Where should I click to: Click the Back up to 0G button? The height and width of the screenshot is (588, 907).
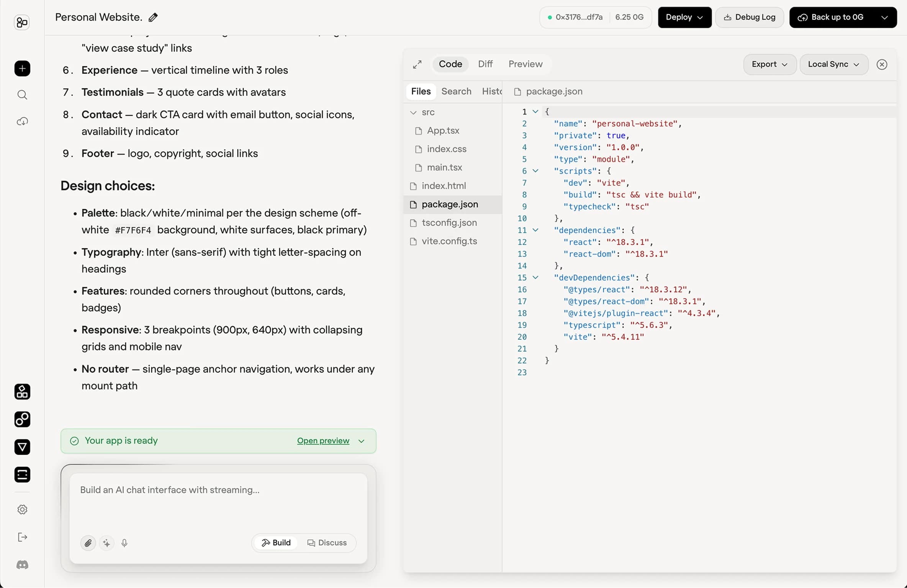[831, 17]
